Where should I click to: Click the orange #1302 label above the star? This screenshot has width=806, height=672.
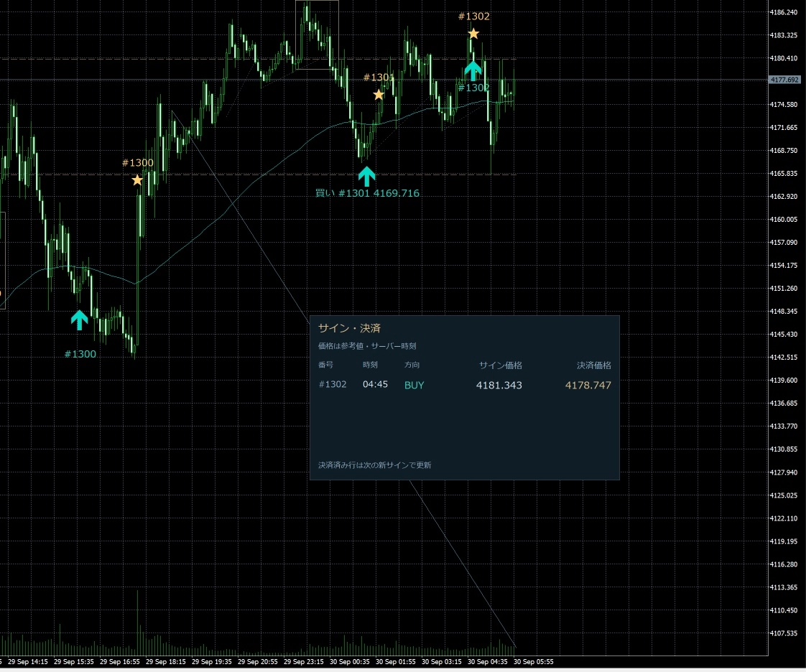474,17
